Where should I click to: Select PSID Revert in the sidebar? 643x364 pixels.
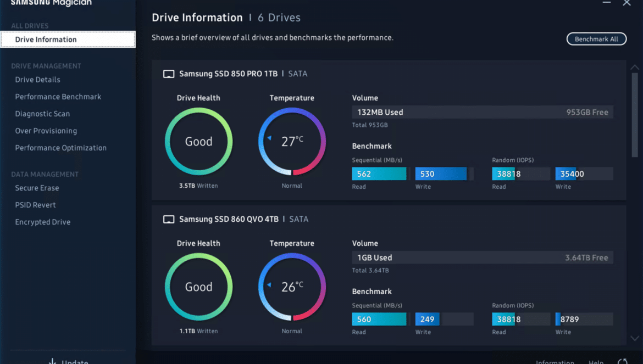click(x=35, y=205)
